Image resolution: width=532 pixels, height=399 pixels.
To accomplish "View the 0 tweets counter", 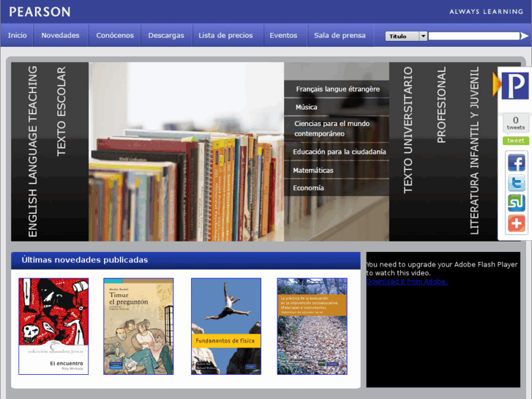I will click(x=516, y=123).
